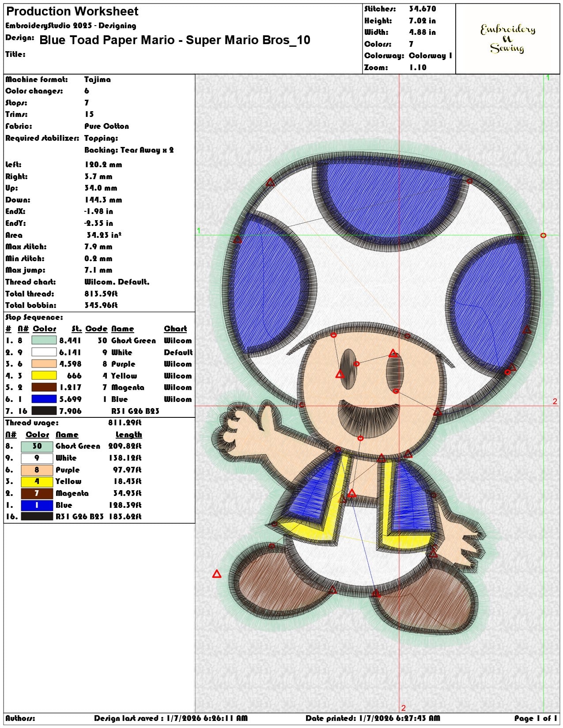
Task: Click the chart entry "Default" in White row
Action: pos(178,353)
